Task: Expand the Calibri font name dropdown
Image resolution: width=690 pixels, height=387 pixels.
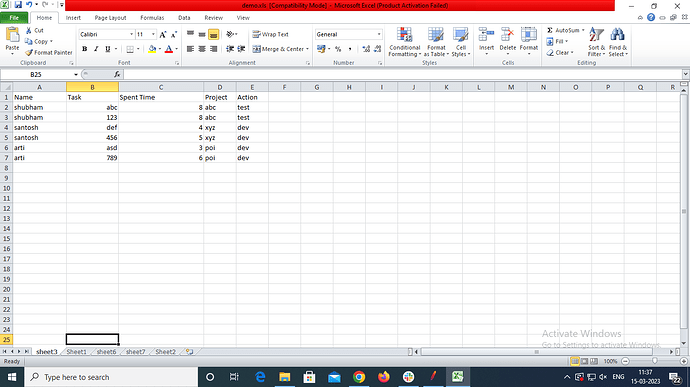Action: coord(131,34)
